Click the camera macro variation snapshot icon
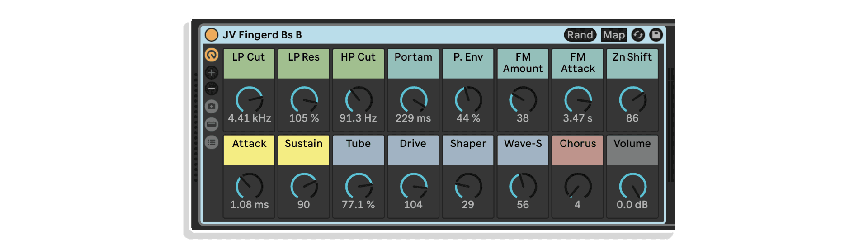Image resolution: width=868 pixels, height=249 pixels. (212, 106)
